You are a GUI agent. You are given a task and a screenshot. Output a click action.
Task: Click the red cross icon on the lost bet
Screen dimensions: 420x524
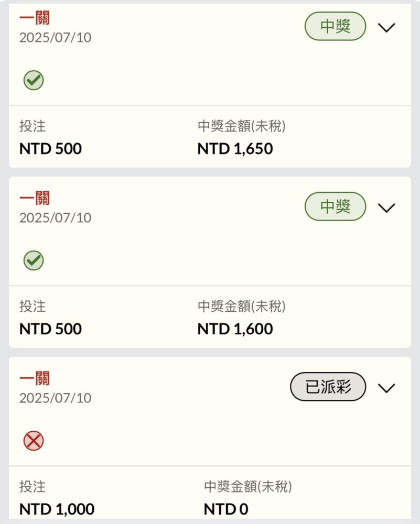[34, 441]
